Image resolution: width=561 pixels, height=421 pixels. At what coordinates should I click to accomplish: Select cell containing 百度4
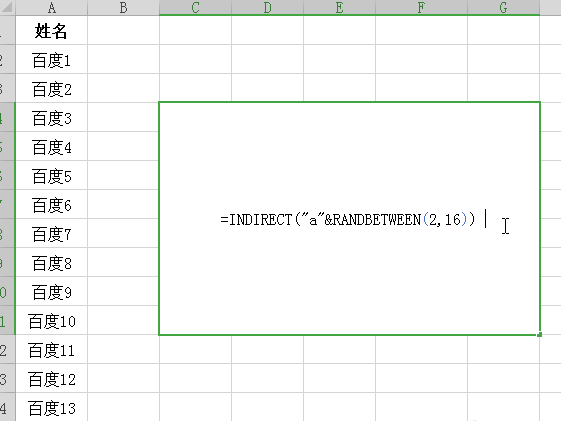(x=52, y=146)
